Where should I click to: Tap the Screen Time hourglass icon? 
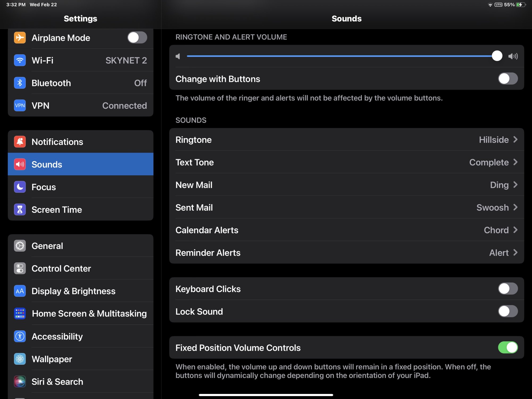pos(20,210)
